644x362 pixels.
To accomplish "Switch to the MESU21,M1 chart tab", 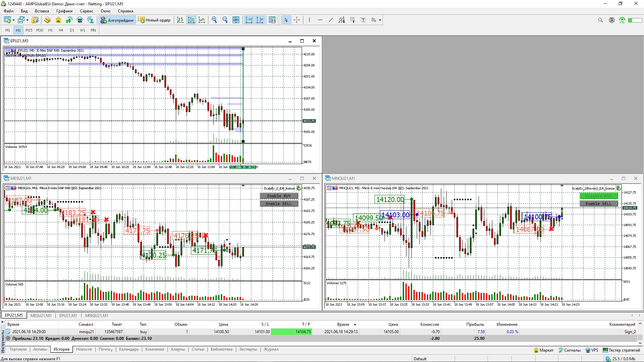I will [41, 316].
